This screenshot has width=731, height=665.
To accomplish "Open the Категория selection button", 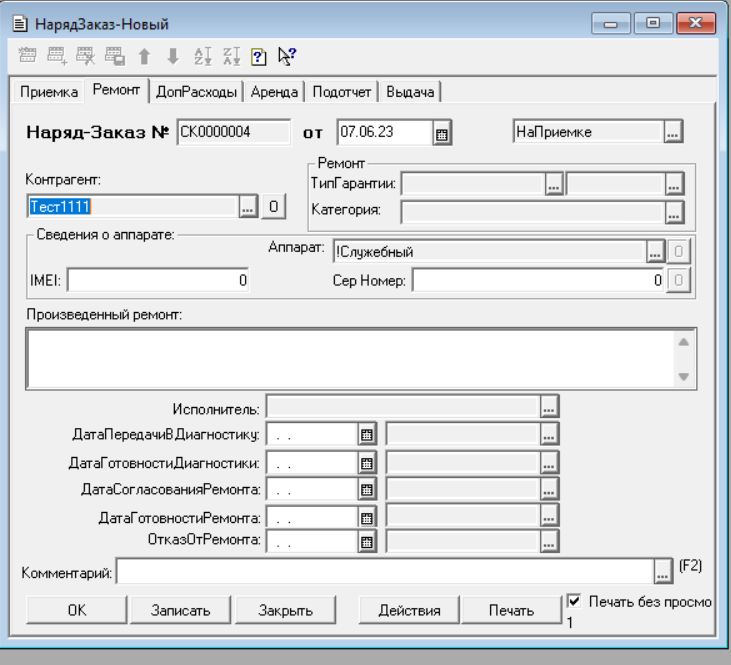I will pyautogui.click(x=673, y=211).
